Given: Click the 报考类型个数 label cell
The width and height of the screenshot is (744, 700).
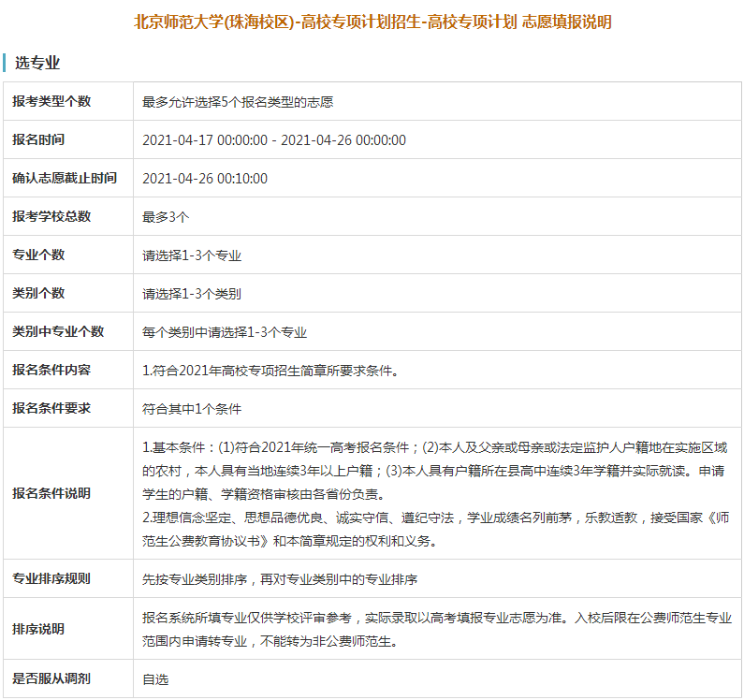Looking at the screenshot, I should [68, 101].
